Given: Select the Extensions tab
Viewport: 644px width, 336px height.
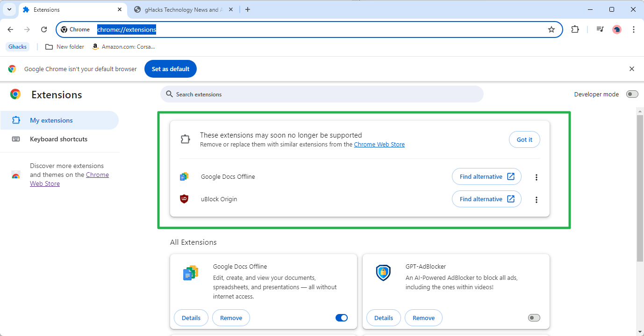Looking at the screenshot, I should (x=72, y=9).
